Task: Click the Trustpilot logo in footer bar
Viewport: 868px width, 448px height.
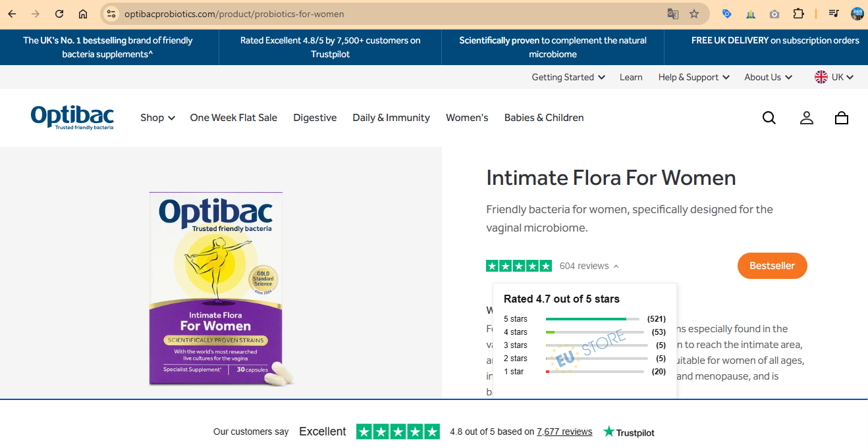Action: 629,432
